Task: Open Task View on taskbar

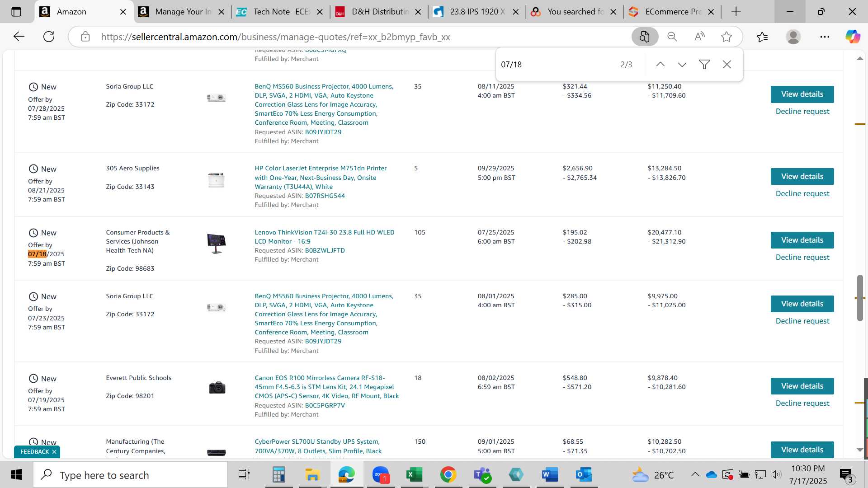Action: point(244,475)
